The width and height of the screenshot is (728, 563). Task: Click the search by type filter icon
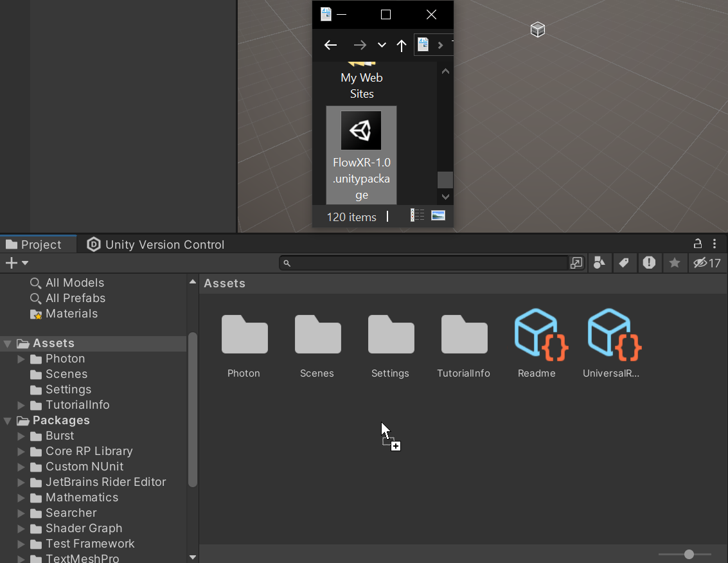click(x=599, y=263)
